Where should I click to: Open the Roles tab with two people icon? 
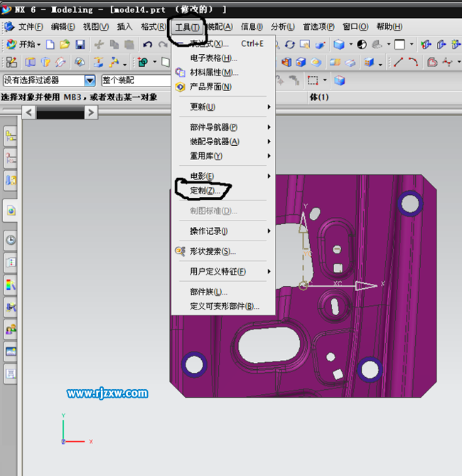[x=11, y=329]
